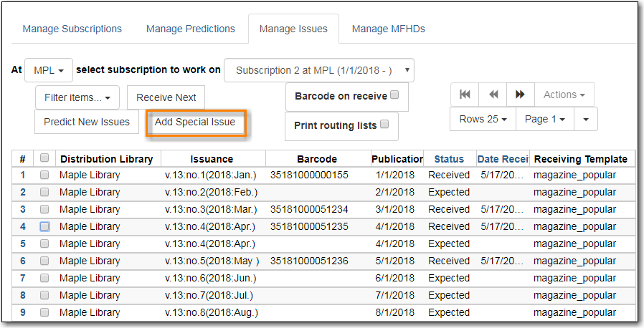Open the unlabeled caret dropdown beside Page 1

(585, 119)
